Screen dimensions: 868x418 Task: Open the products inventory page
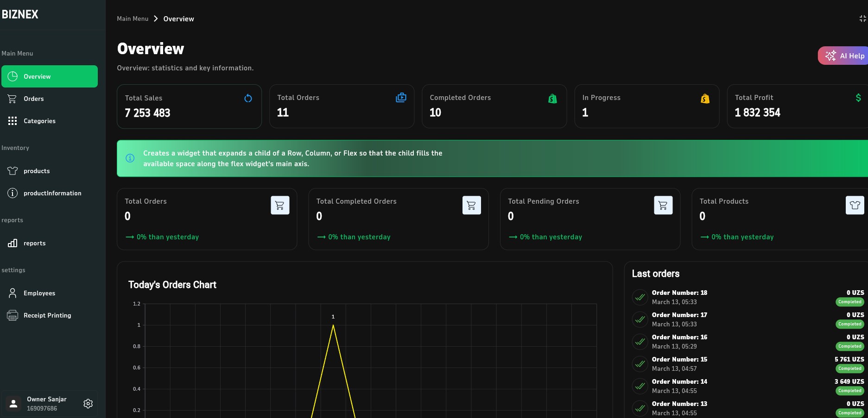37,171
